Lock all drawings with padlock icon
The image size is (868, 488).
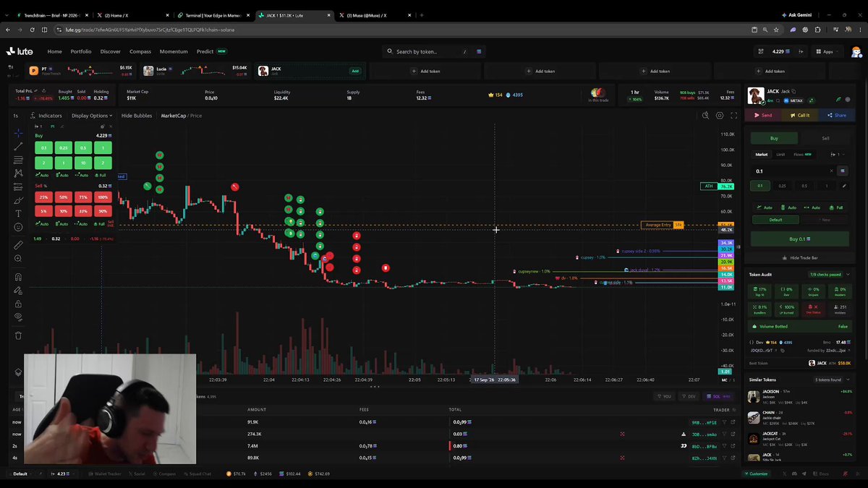point(18,304)
